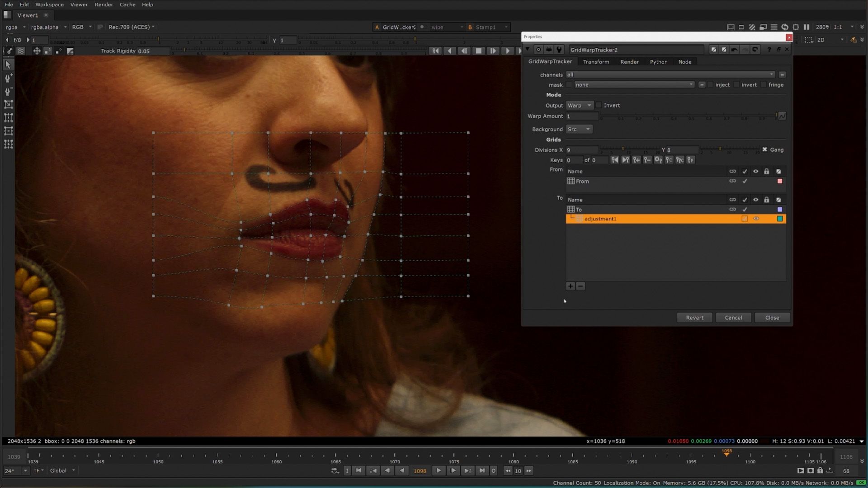The image size is (868, 488).
Task: Toggle the Gang divisions checkbox
Action: pyautogui.click(x=765, y=150)
